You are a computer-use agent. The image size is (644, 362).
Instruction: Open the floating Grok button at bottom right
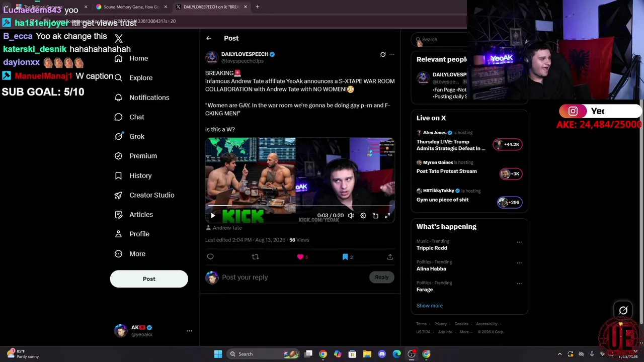click(x=623, y=311)
